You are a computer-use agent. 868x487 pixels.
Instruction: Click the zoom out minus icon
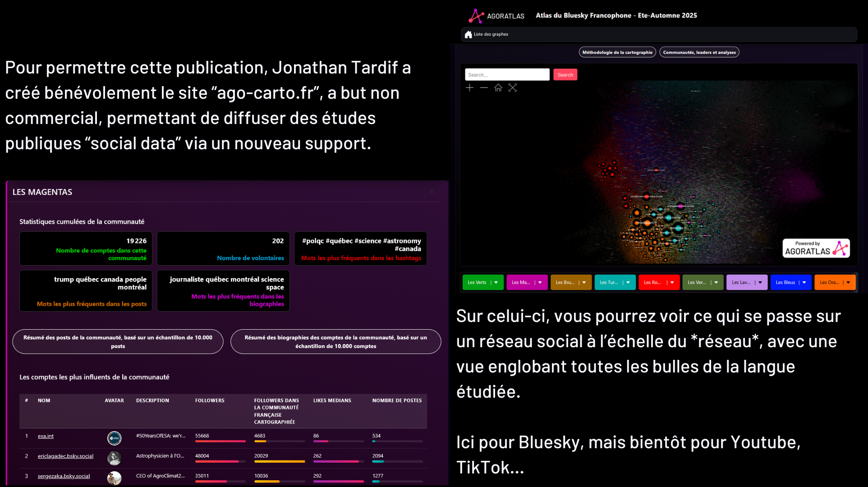[484, 88]
